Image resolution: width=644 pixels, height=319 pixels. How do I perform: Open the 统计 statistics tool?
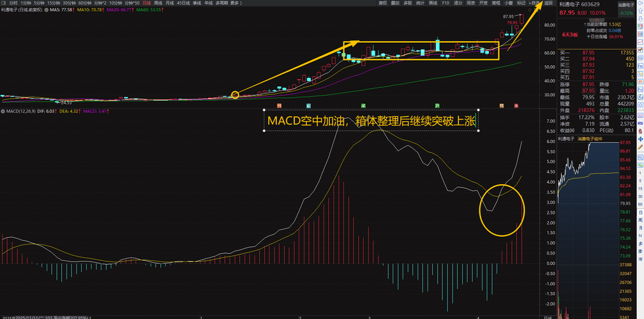(x=421, y=3)
